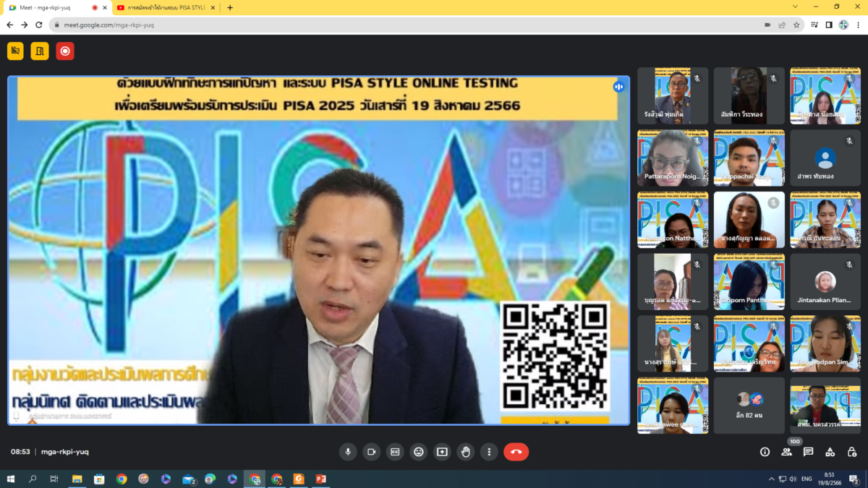The height and width of the screenshot is (488, 868).
Task: Open the อีก 82 คน others tile
Action: pos(749,406)
